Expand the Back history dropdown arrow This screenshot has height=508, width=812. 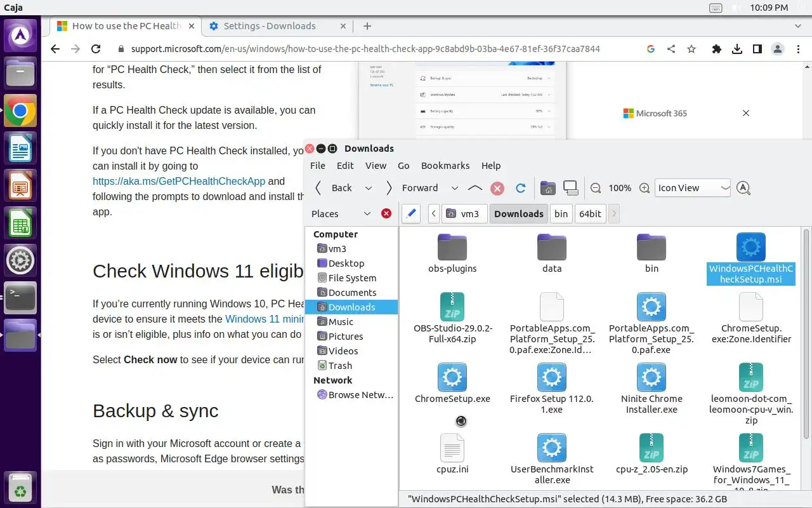(368, 188)
